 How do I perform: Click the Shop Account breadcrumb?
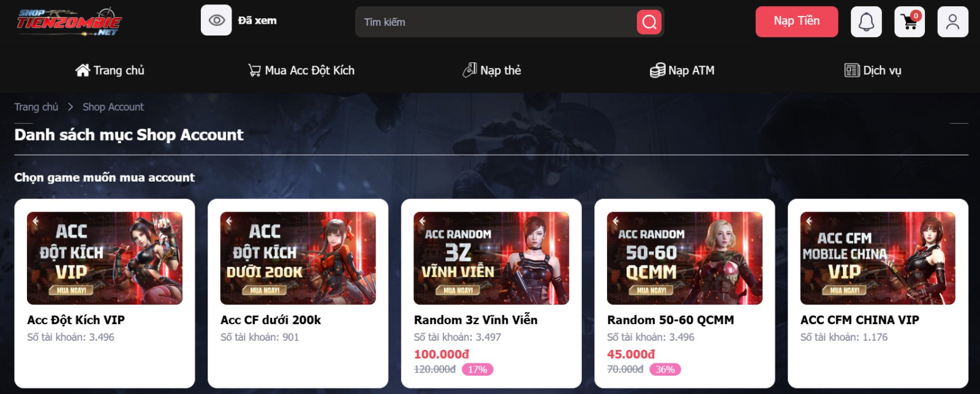pos(113,107)
